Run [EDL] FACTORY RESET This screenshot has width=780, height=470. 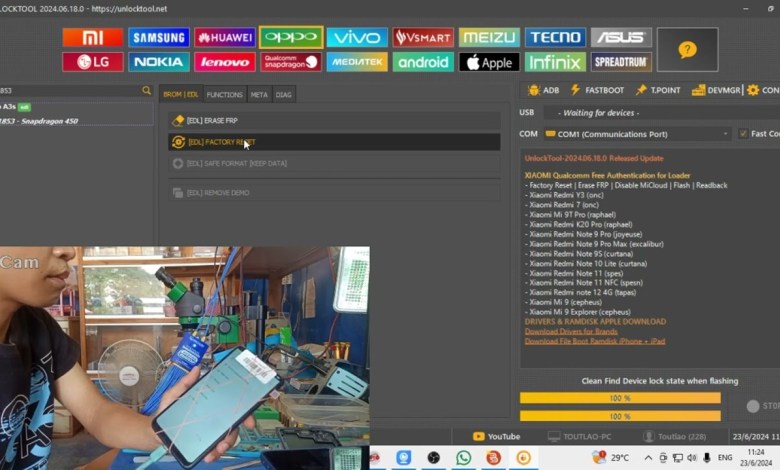pos(334,142)
